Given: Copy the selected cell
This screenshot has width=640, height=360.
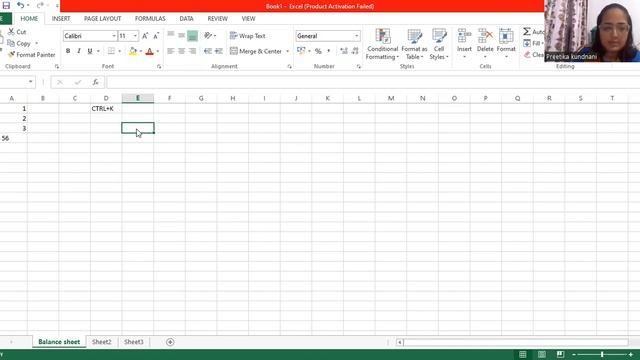Looking at the screenshot, I should (19, 43).
